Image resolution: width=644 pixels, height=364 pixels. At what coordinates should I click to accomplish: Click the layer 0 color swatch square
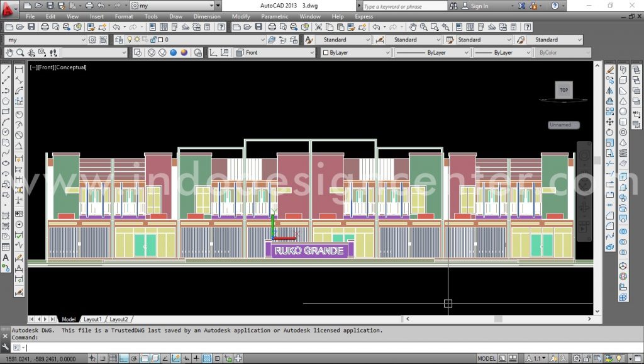point(160,40)
